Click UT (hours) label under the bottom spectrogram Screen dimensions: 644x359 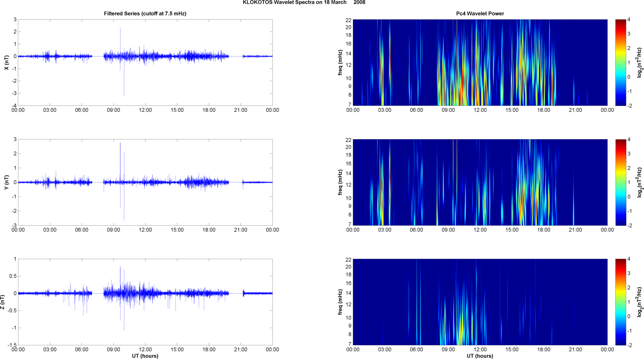click(x=480, y=356)
